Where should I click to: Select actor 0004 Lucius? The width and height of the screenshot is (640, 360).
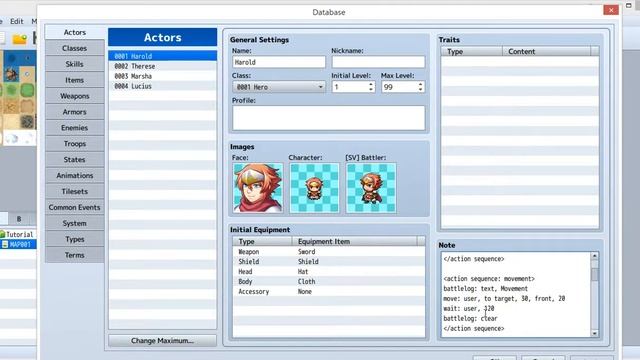pyautogui.click(x=162, y=86)
